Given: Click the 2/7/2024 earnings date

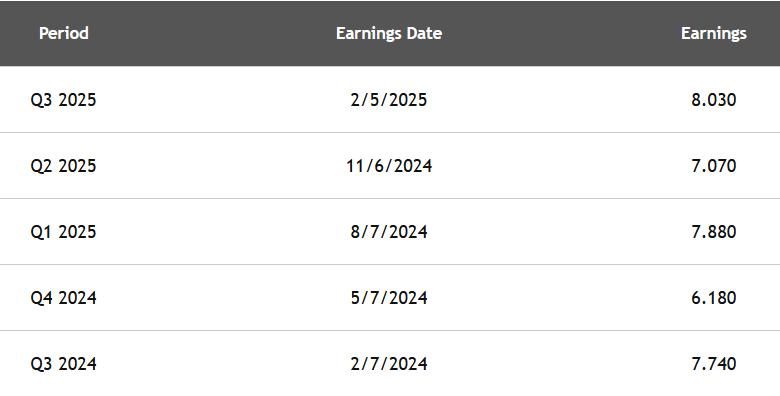Looking at the screenshot, I should tap(389, 364).
